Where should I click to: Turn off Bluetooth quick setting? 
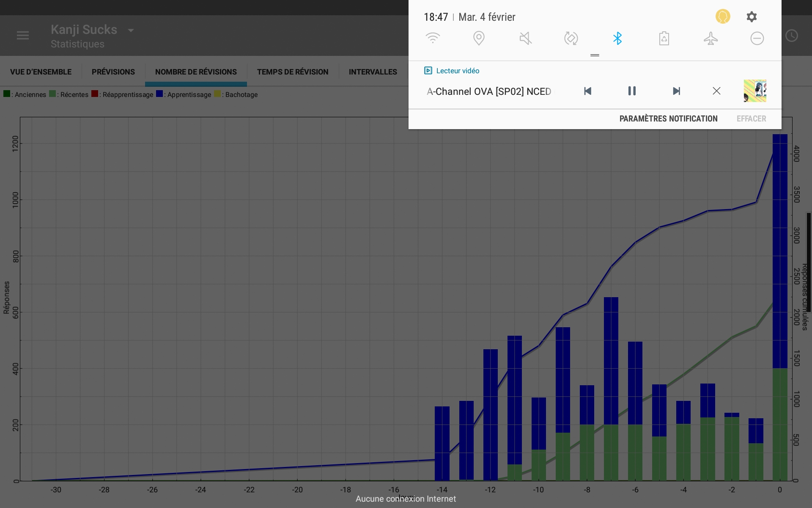pos(617,39)
